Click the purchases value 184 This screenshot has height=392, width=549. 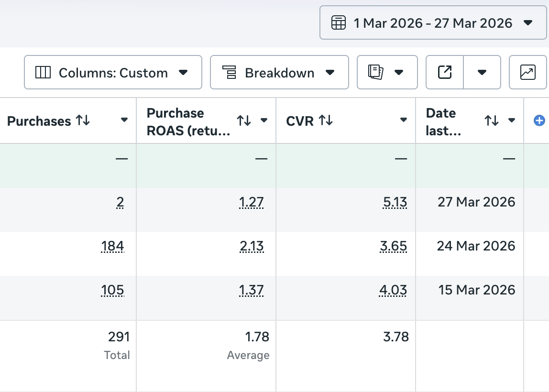point(112,246)
